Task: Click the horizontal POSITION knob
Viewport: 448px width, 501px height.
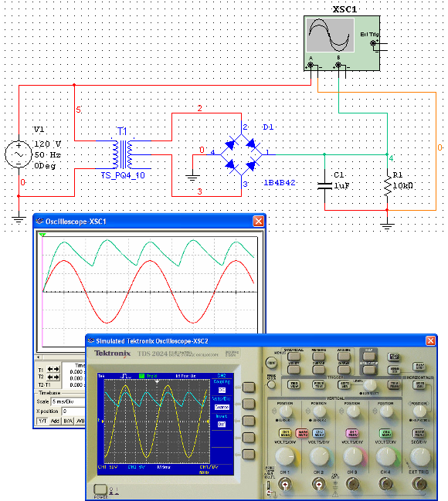Action: click(x=420, y=411)
